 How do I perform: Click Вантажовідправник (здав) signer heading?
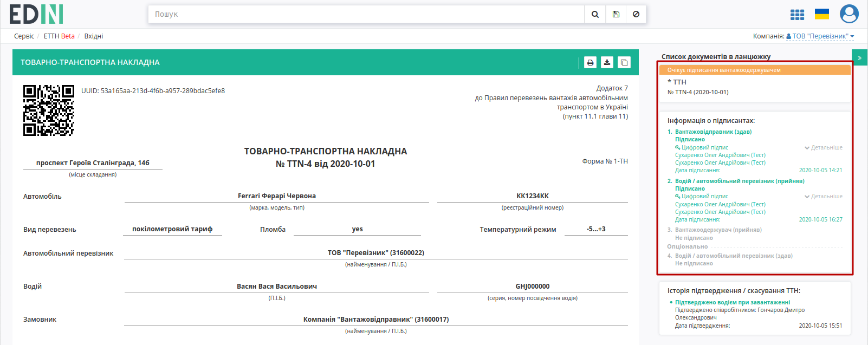click(713, 132)
